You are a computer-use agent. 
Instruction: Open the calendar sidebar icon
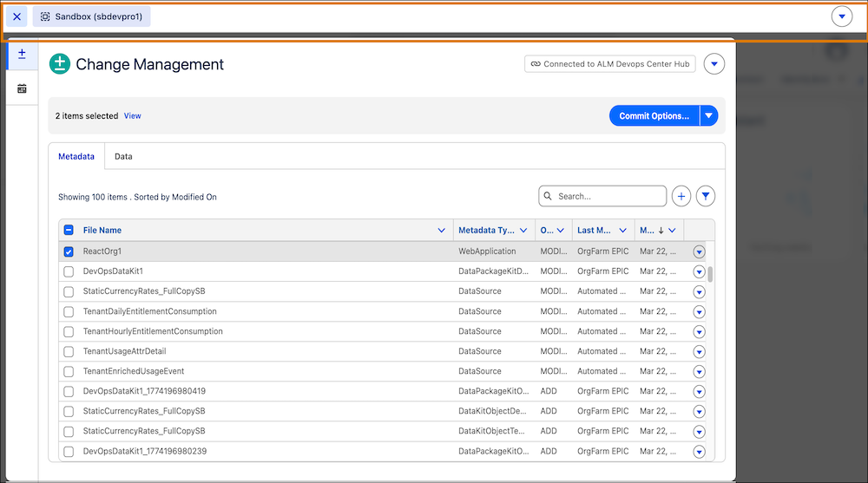[x=23, y=88]
